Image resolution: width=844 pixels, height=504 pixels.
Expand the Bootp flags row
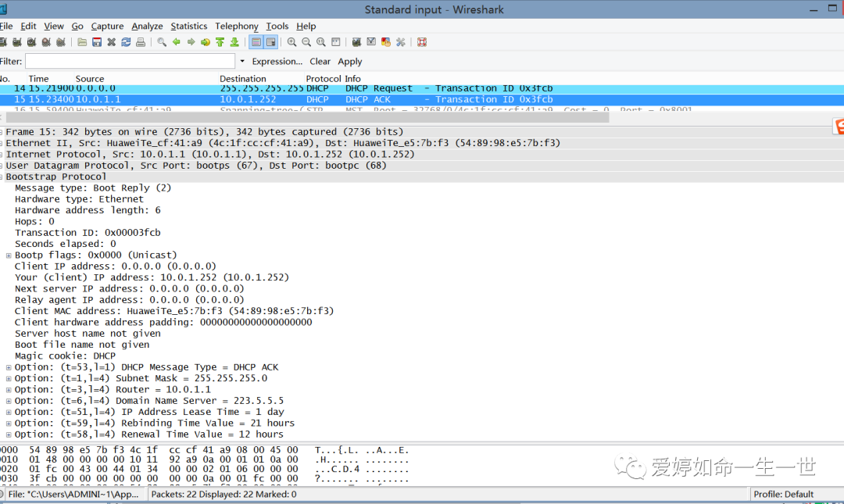point(9,256)
